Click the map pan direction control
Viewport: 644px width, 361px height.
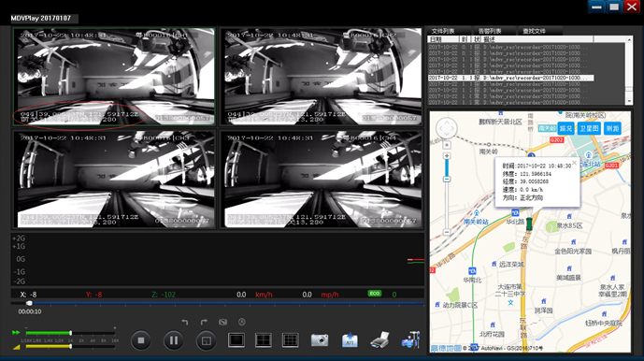coord(447,128)
